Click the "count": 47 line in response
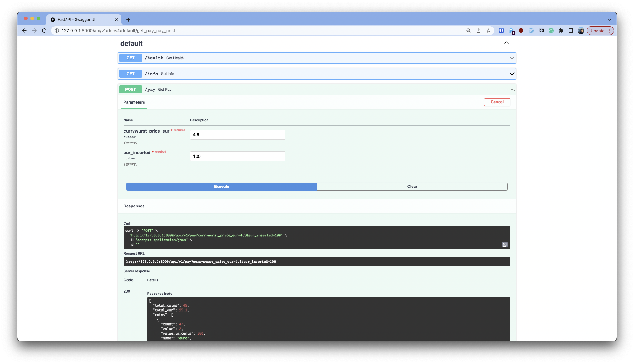This screenshot has height=364, width=634. pos(173,324)
